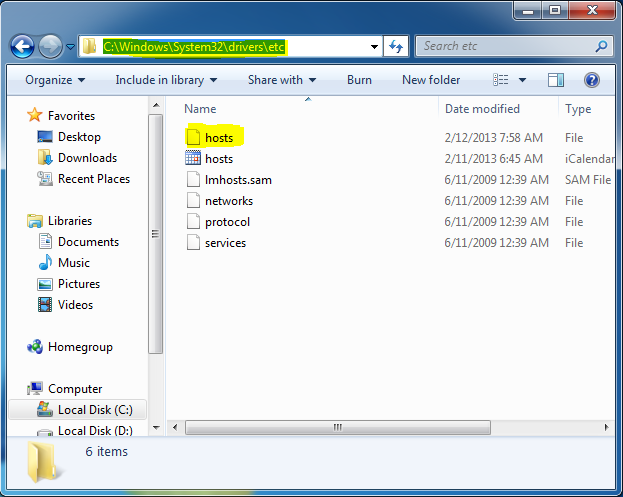Viewport: 623px width, 497px height.
Task: Create a New folder
Action: 431,80
